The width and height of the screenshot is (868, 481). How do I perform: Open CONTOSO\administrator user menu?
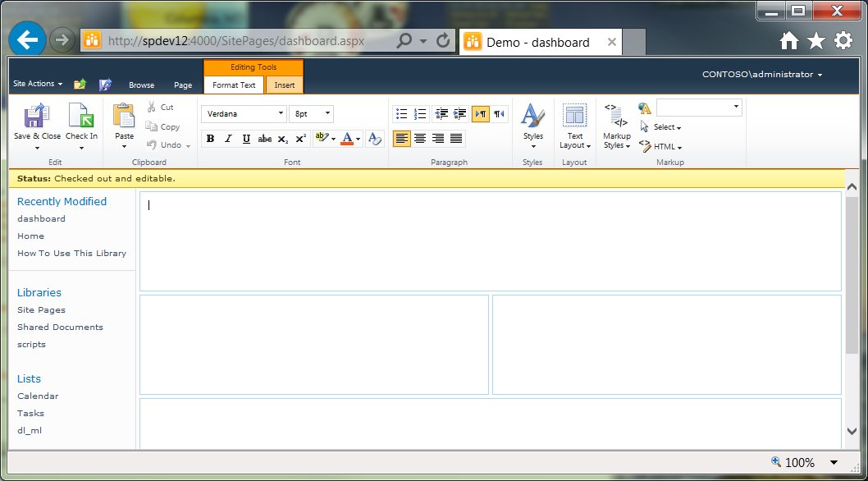[762, 74]
